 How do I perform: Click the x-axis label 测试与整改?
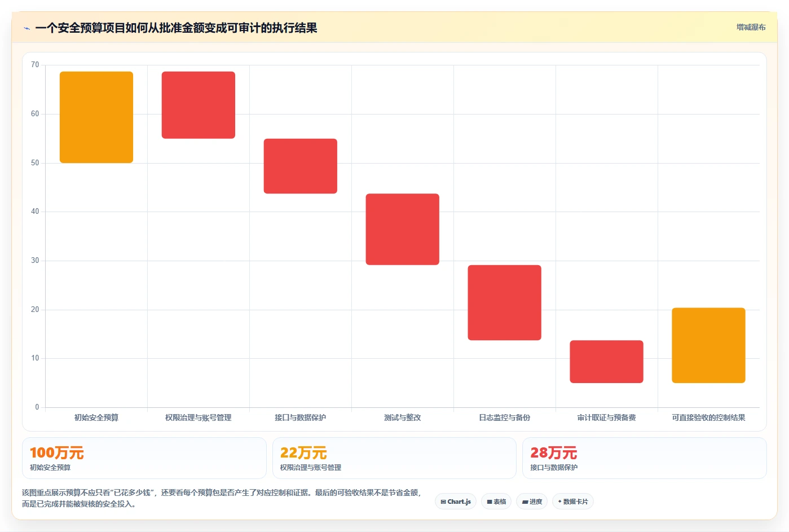click(403, 417)
